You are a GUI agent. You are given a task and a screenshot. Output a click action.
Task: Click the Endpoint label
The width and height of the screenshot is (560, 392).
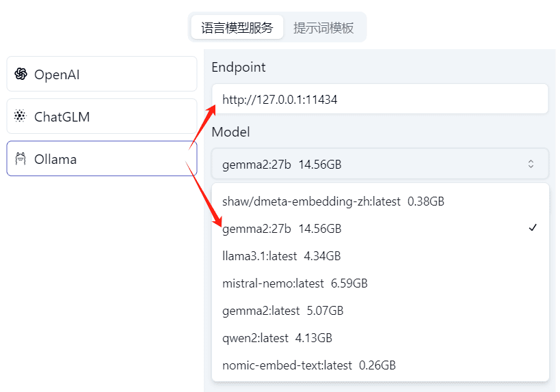coord(239,68)
